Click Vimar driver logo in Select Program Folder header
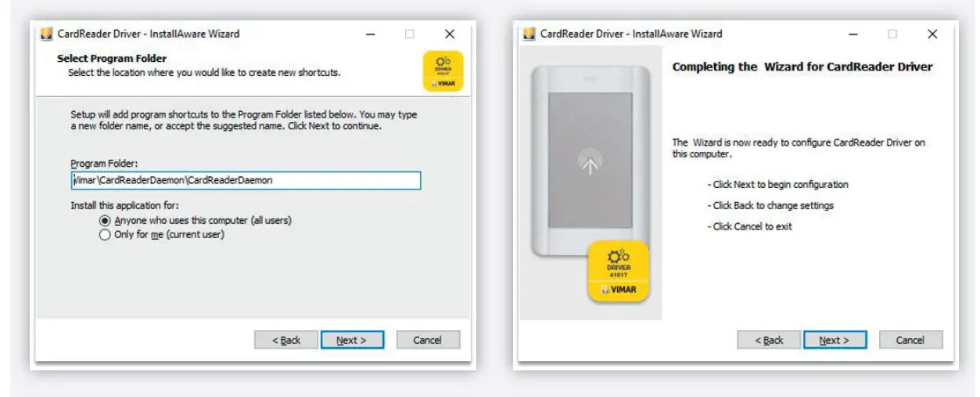This screenshot has height=397, width=980. point(443,70)
